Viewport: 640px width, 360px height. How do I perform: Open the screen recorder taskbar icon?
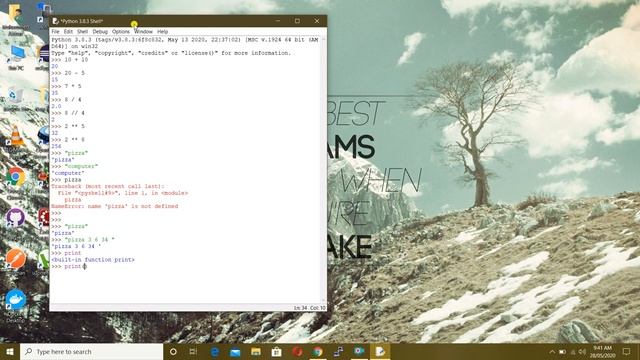coord(359,351)
